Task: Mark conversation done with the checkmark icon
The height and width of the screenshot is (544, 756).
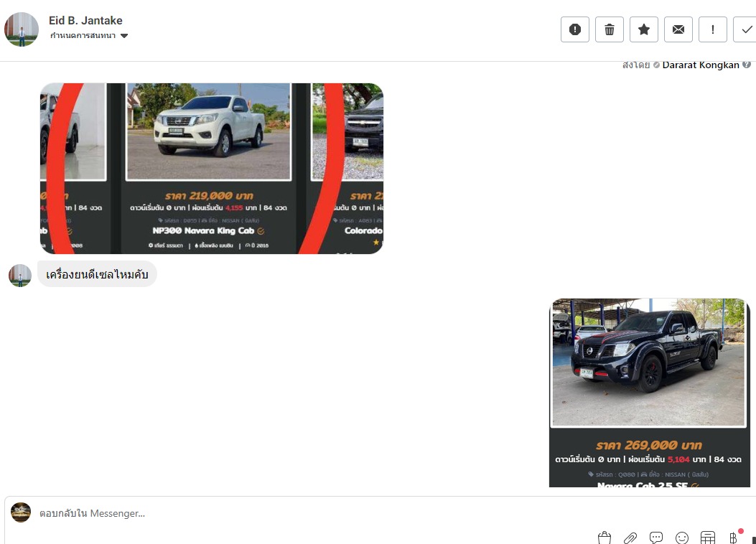Action: tap(746, 29)
